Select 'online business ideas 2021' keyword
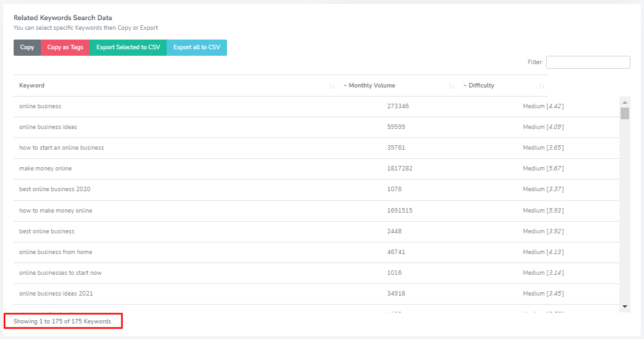This screenshot has width=644, height=339. tap(56, 294)
